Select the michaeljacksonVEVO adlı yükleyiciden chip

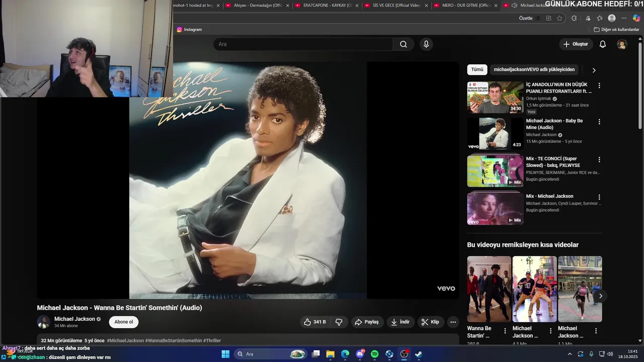[534, 69]
